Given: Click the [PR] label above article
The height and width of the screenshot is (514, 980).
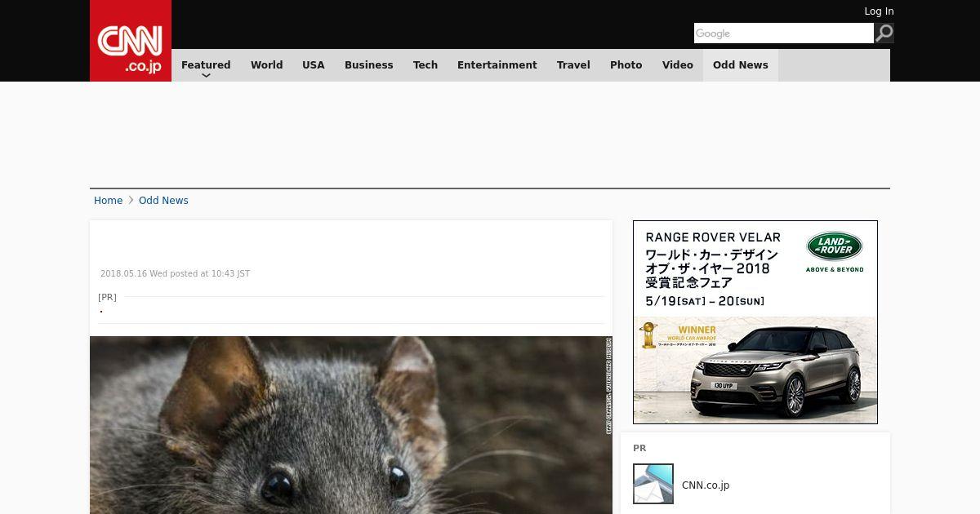Looking at the screenshot, I should [107, 297].
